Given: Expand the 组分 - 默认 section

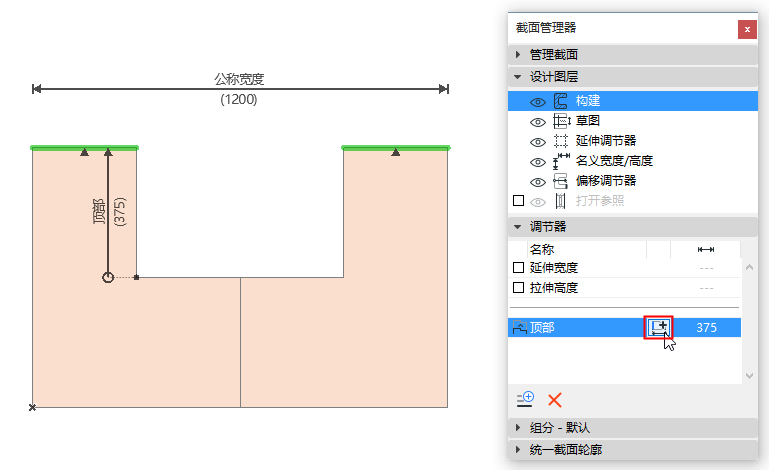Looking at the screenshot, I should pos(518,428).
